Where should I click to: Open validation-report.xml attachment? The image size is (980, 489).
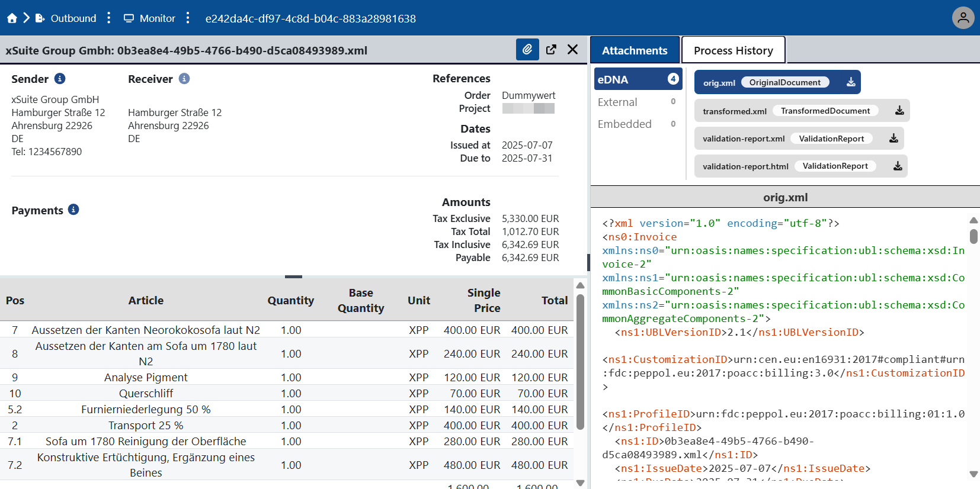[744, 139]
